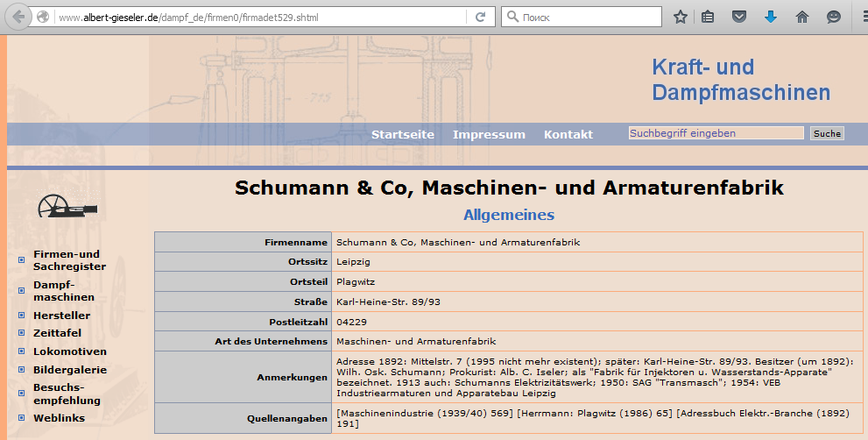
Task: Click the Suche button
Action: [x=827, y=133]
